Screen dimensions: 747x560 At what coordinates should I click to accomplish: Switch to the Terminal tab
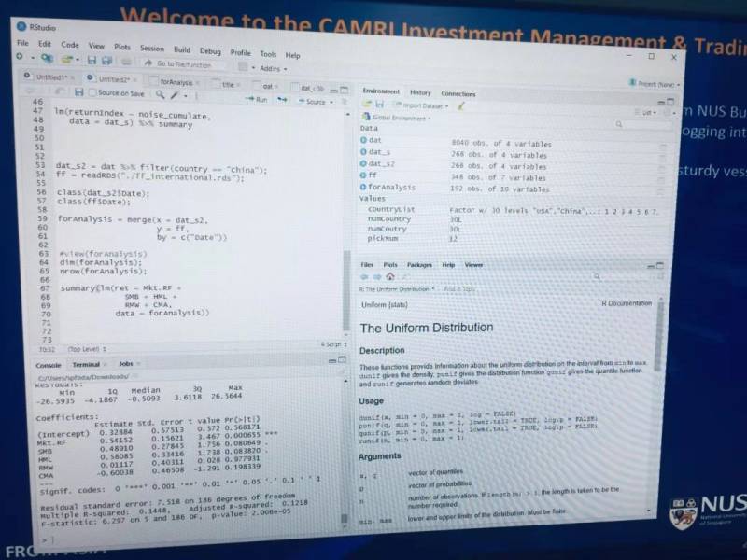86,365
